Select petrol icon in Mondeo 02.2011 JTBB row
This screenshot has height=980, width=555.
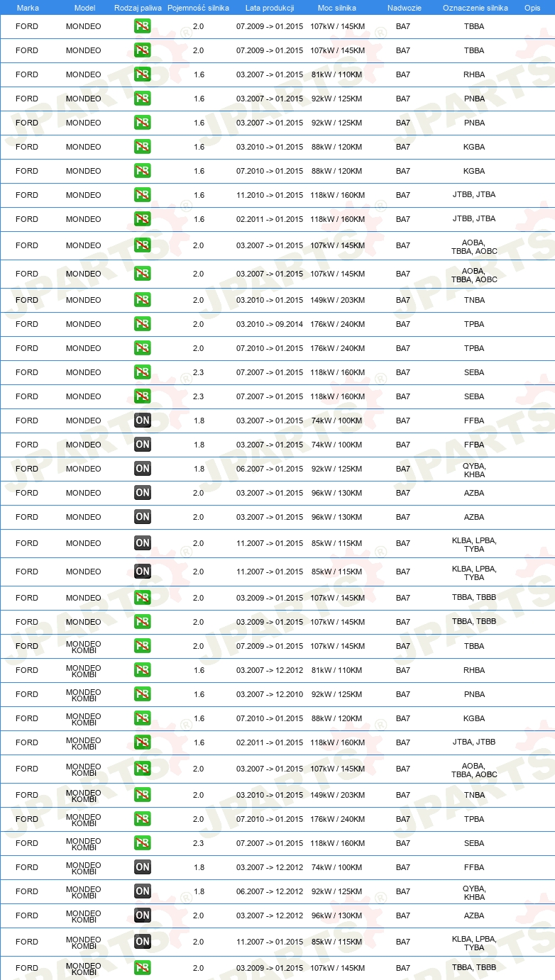(143, 219)
